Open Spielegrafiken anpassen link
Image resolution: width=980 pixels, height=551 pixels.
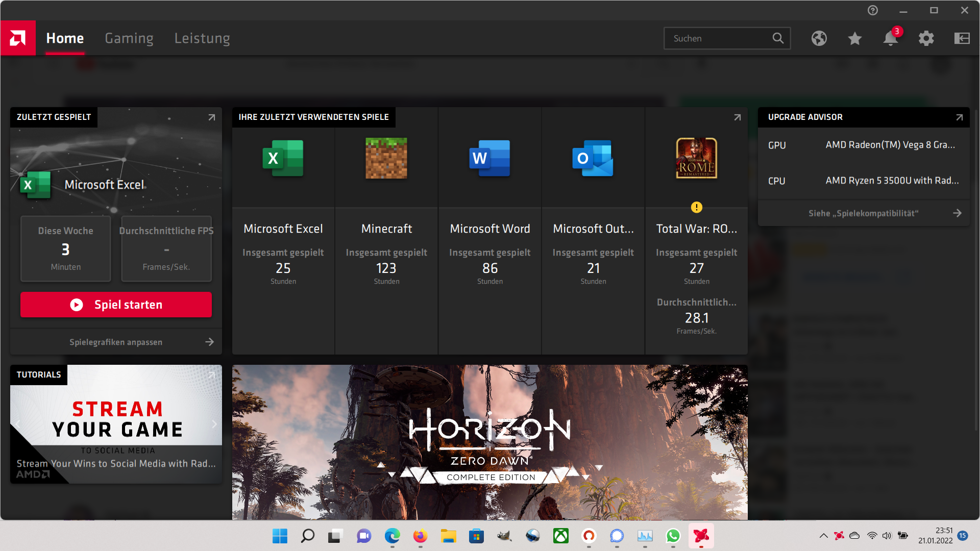(116, 342)
